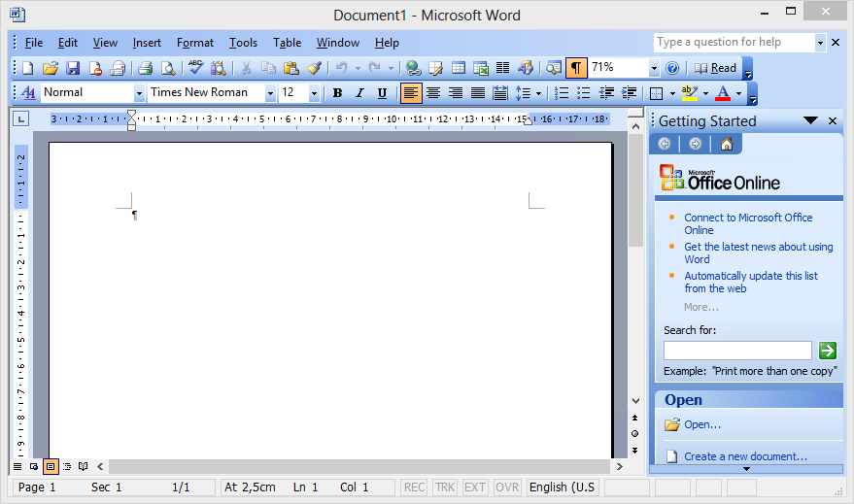854x504 pixels.
Task: Open Borders dropdown arrow
Action: click(x=672, y=93)
